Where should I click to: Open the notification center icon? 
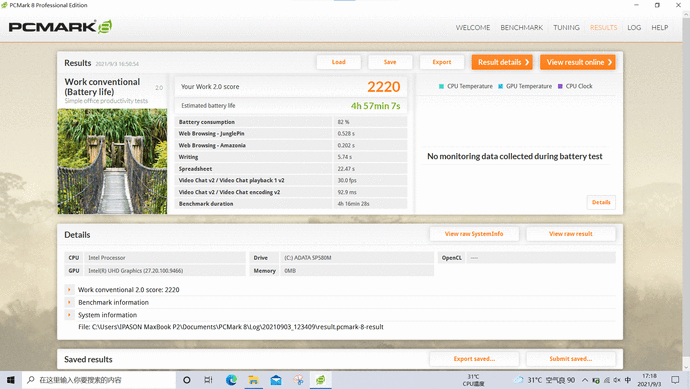[675, 380]
